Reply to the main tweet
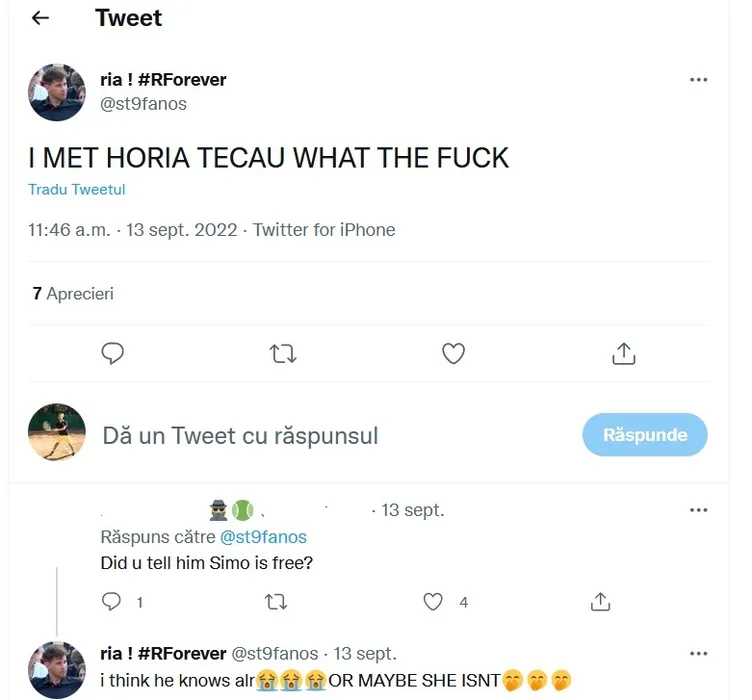This screenshot has width=752, height=700. coord(113,353)
